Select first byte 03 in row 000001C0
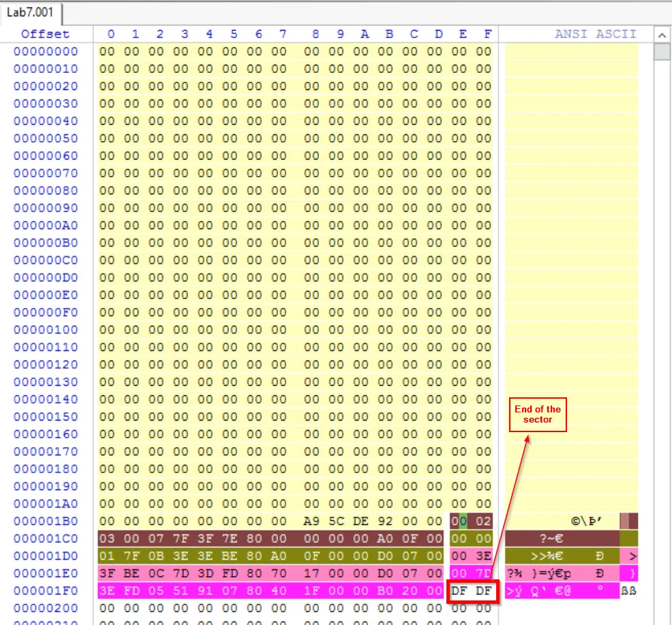672x625 pixels. pyautogui.click(x=107, y=539)
